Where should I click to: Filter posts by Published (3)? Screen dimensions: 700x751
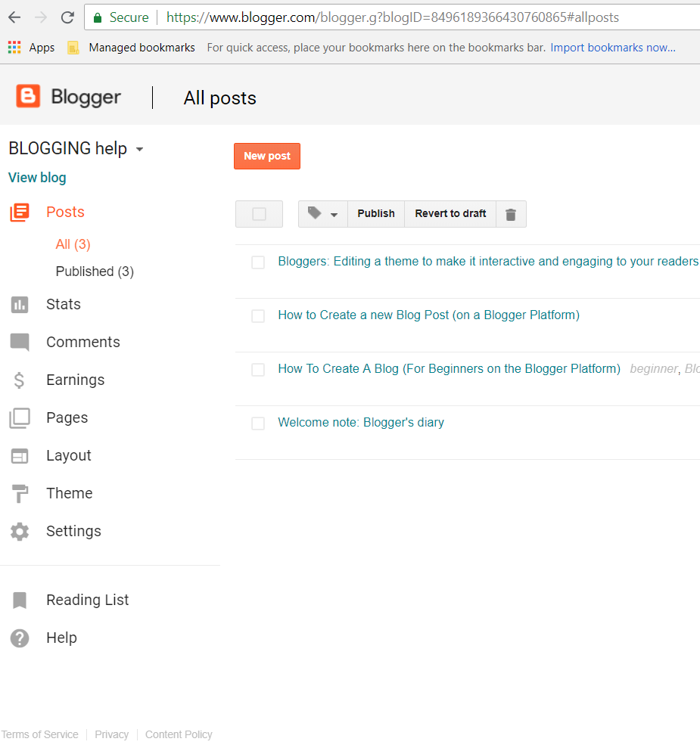95,272
